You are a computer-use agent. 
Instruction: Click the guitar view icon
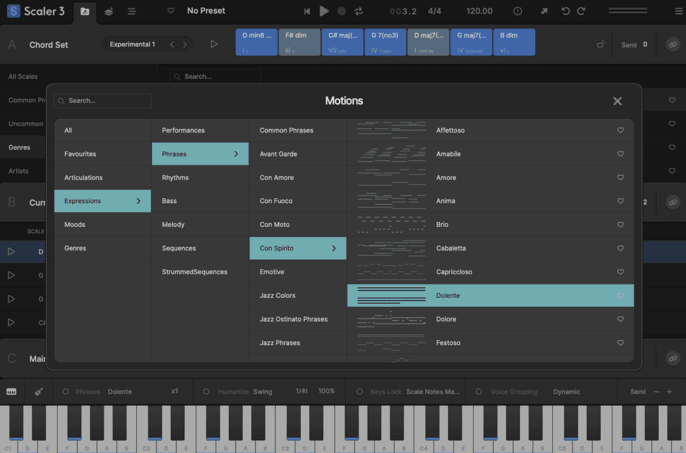(x=37, y=391)
